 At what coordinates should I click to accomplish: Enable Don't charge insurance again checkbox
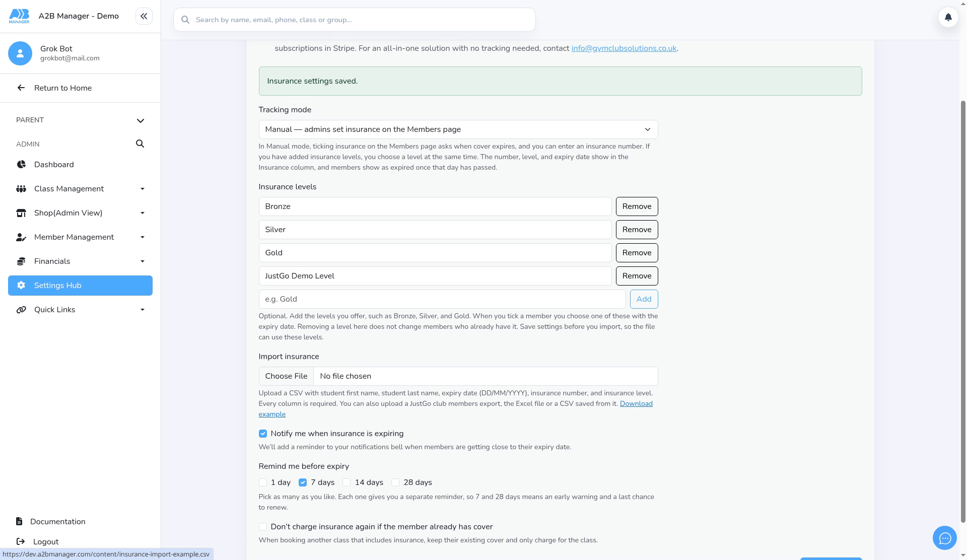[263, 527]
